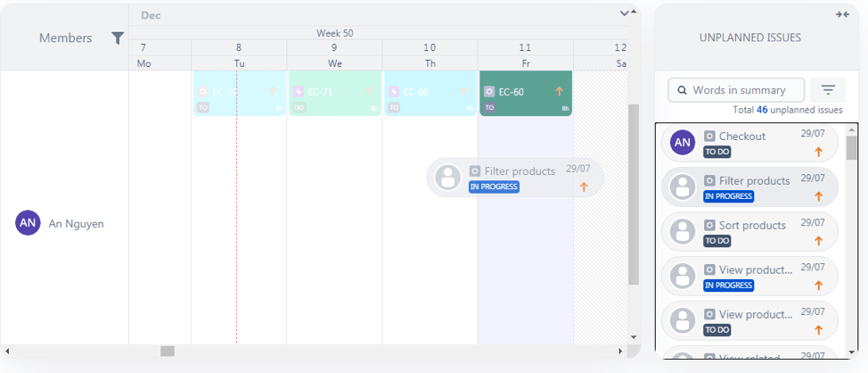Click the AN avatar on Checkout issue

[x=683, y=142]
